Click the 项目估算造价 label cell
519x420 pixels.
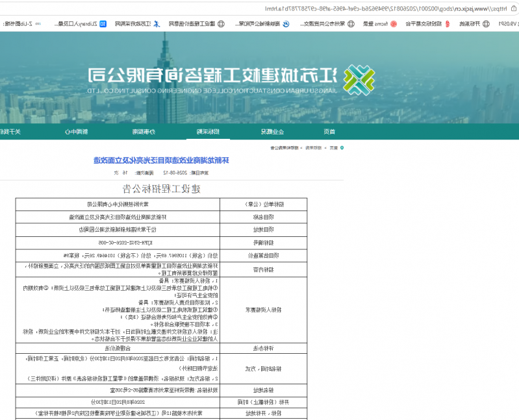[264, 256]
